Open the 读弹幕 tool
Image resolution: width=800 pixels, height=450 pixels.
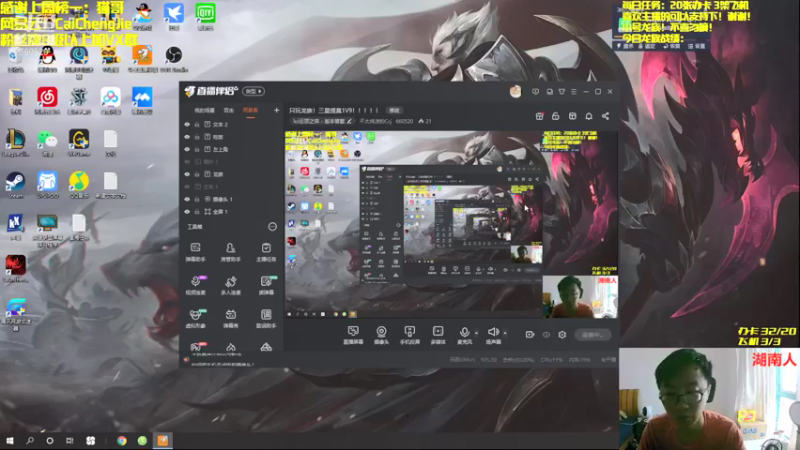click(x=266, y=285)
